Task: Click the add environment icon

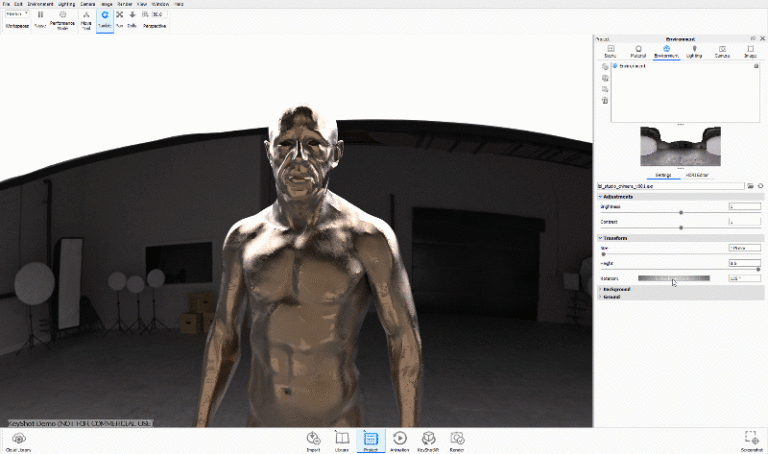Action: (605, 67)
